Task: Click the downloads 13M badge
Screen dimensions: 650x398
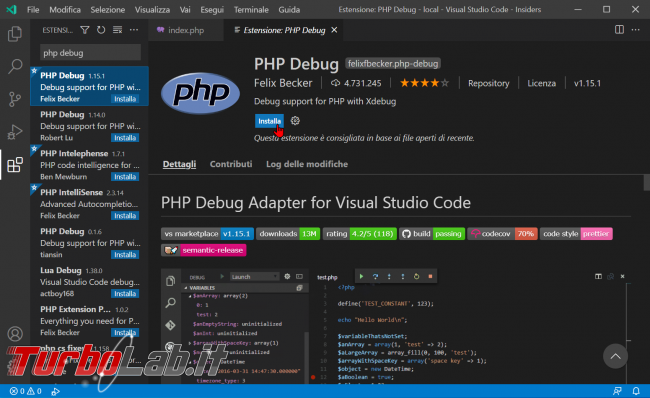Action: pyautogui.click(x=288, y=234)
